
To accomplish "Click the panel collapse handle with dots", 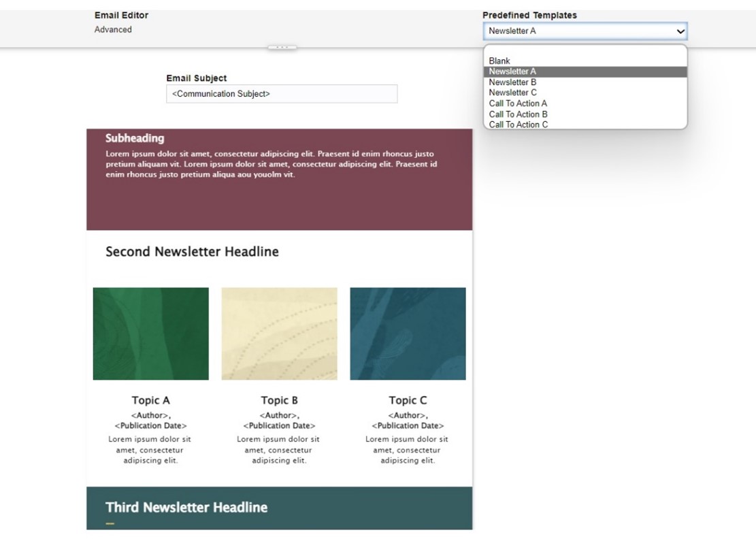I will (282, 48).
